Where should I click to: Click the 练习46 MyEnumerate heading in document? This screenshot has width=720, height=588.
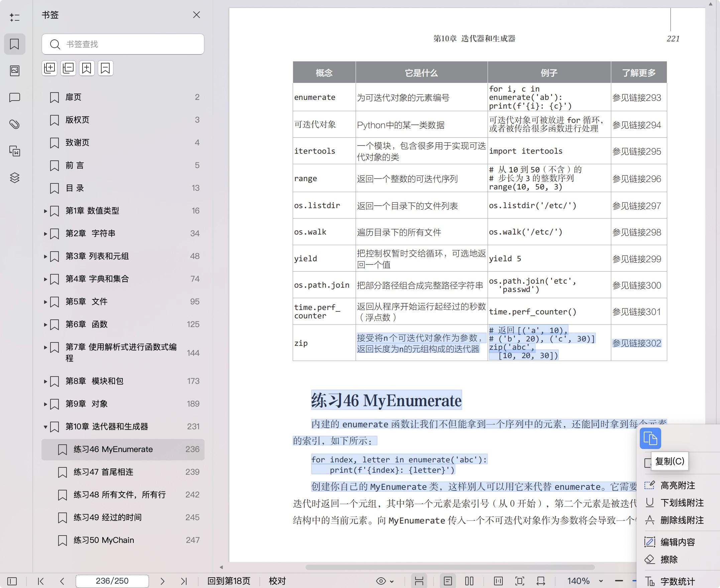pos(386,400)
